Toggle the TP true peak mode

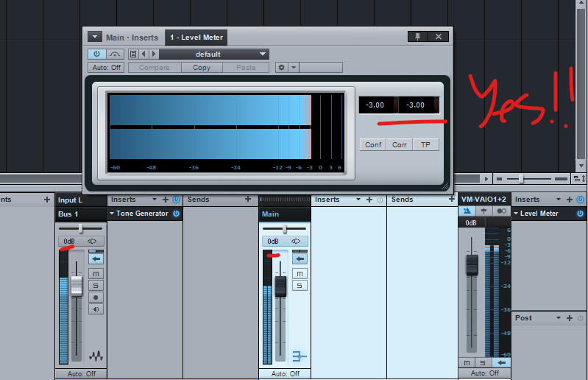(x=425, y=145)
